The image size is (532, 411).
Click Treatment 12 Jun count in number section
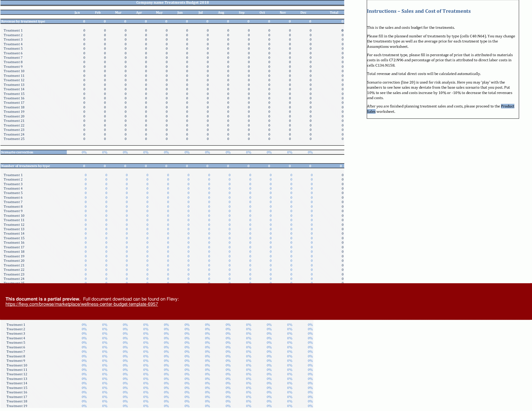pyautogui.click(x=188, y=224)
